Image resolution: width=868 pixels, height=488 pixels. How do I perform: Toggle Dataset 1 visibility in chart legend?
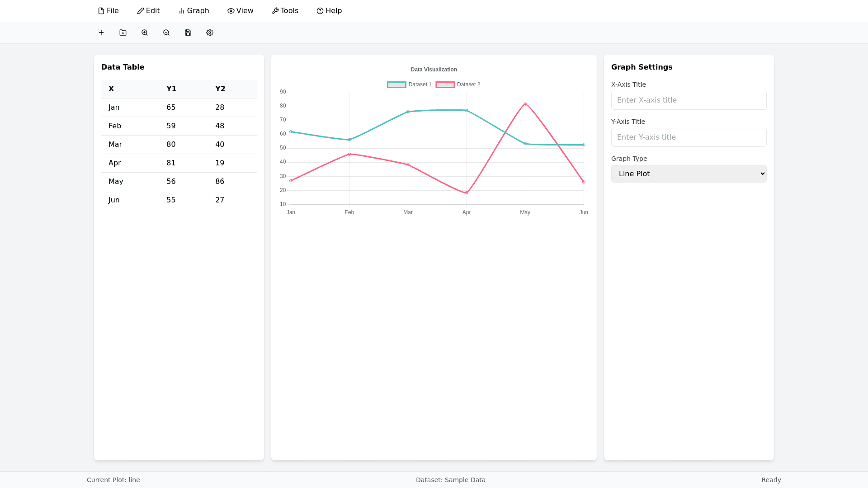409,84
